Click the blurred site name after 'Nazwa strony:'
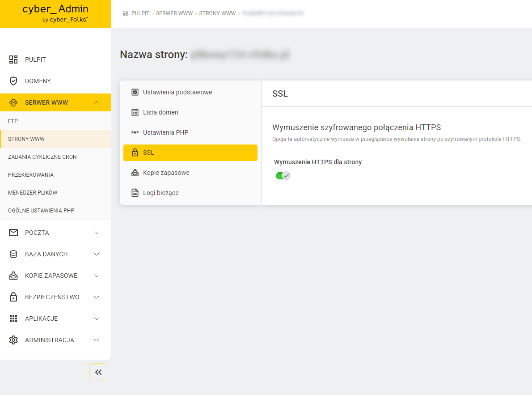 click(240, 54)
